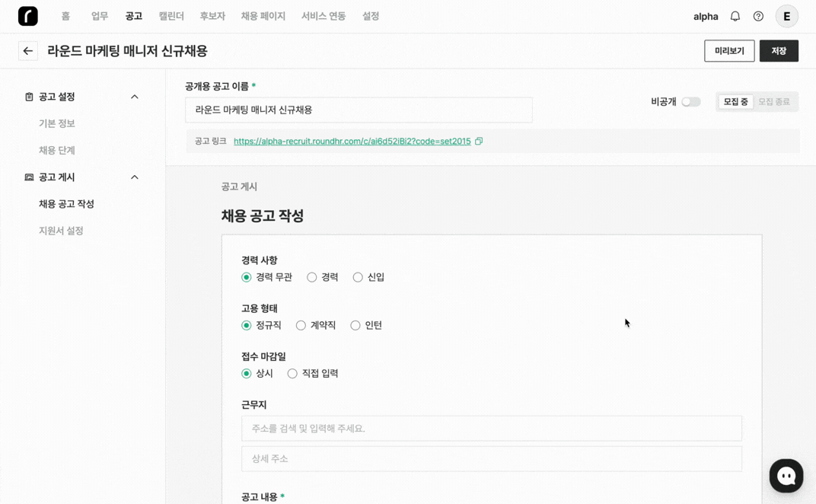Open the help question mark icon
Viewport: 816px width, 504px height.
(x=758, y=16)
